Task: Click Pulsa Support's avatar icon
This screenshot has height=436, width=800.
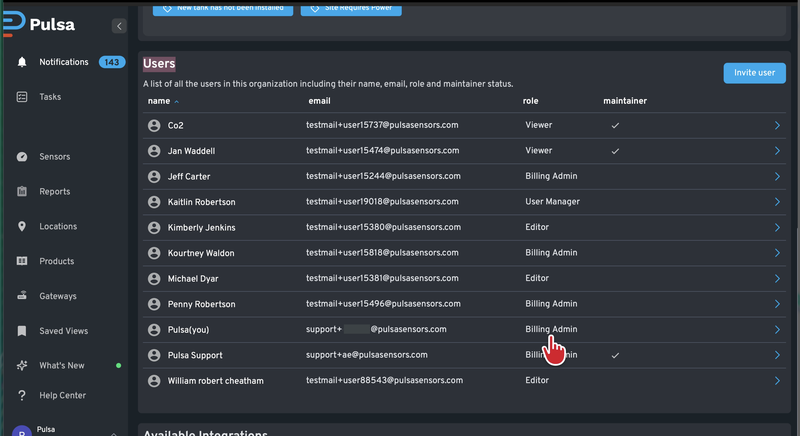Action: (154, 355)
